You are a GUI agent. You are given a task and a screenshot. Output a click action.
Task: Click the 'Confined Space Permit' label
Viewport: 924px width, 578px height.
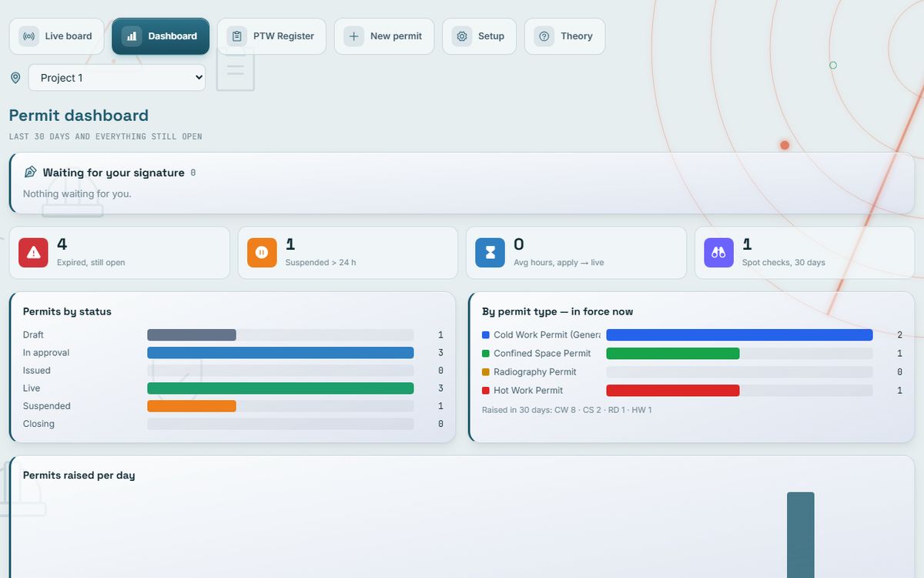click(x=542, y=354)
